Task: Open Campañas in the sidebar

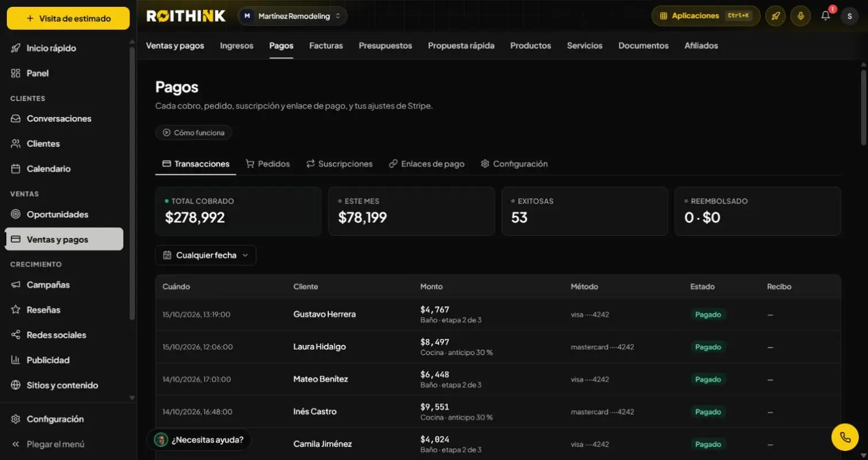Action: [64, 285]
